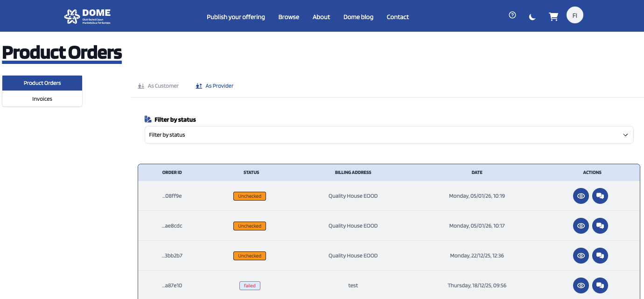Switch to As Customer tab
This screenshot has width=644, height=299.
(x=159, y=86)
